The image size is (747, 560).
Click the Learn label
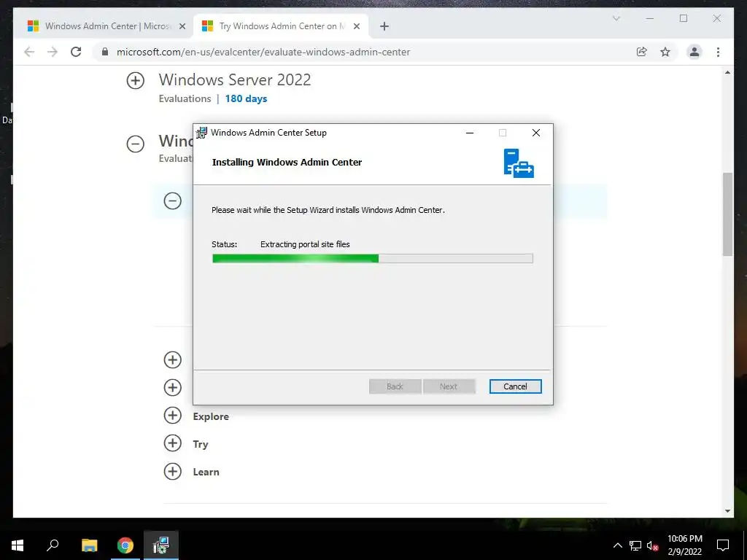[x=206, y=472]
